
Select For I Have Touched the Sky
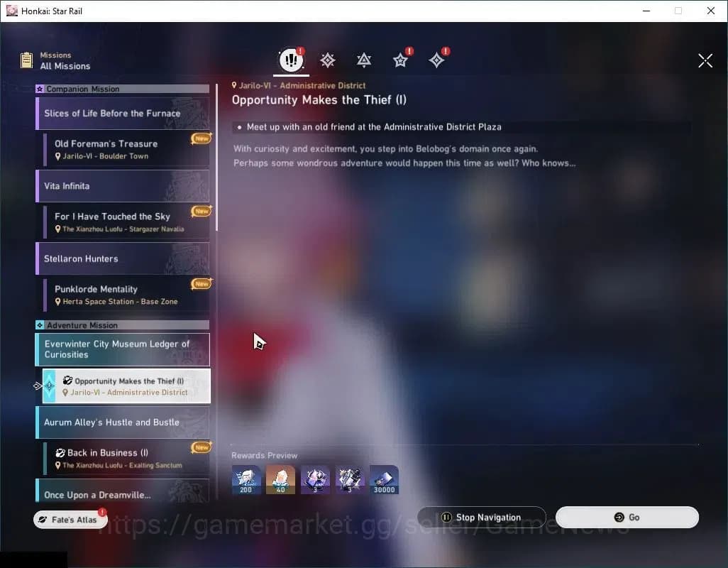(x=126, y=222)
